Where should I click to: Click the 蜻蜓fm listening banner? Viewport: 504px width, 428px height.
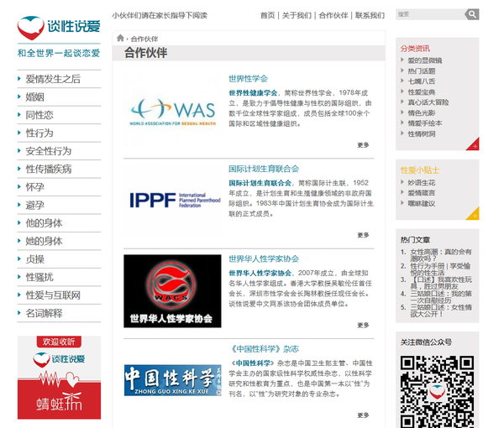59,378
